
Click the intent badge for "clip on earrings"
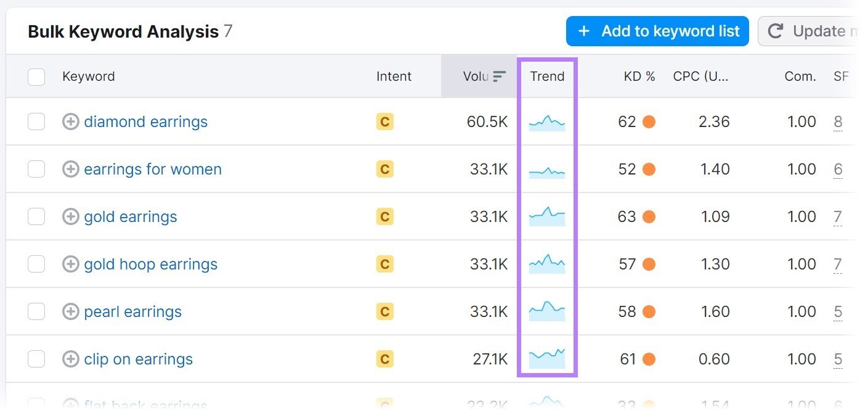coord(384,358)
